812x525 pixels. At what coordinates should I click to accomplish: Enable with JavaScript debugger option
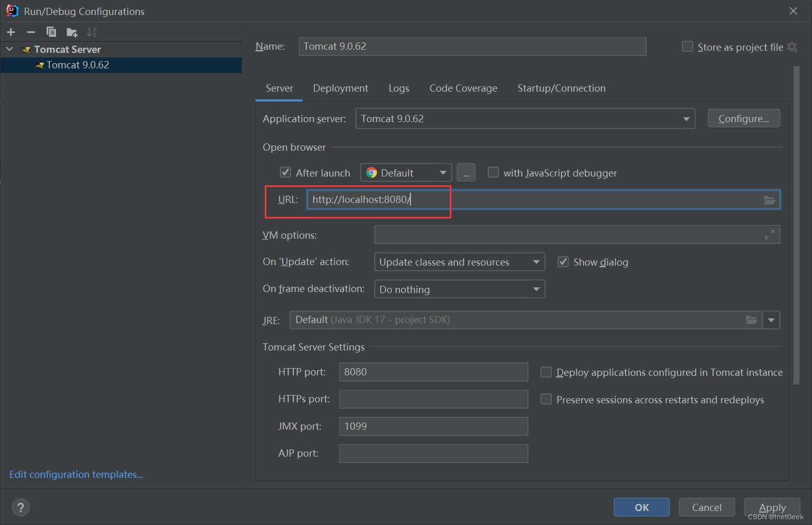(493, 172)
